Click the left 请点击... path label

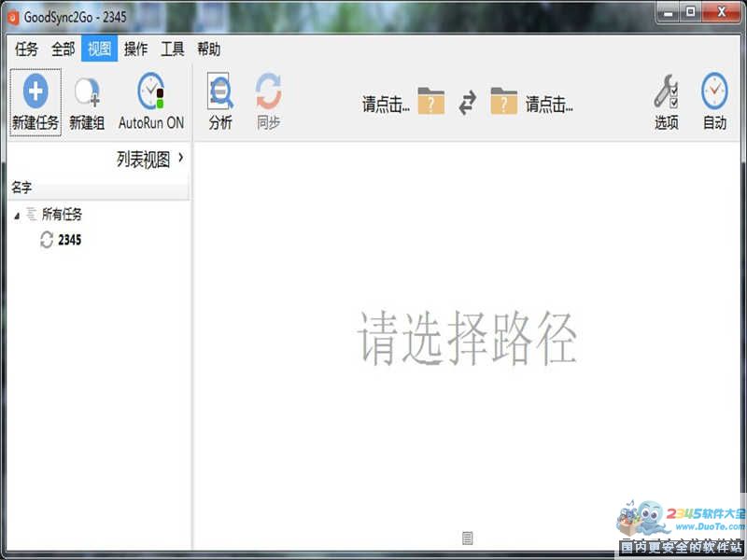[x=386, y=104]
